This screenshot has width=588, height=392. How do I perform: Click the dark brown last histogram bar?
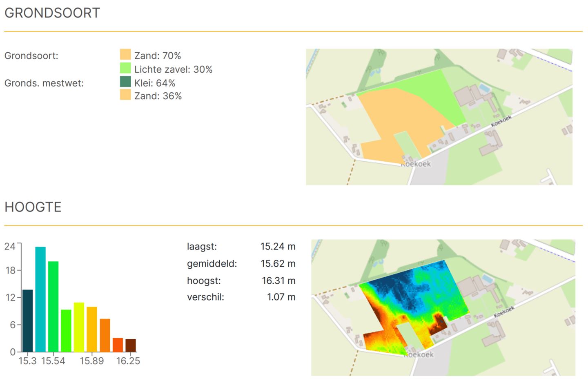point(131,345)
